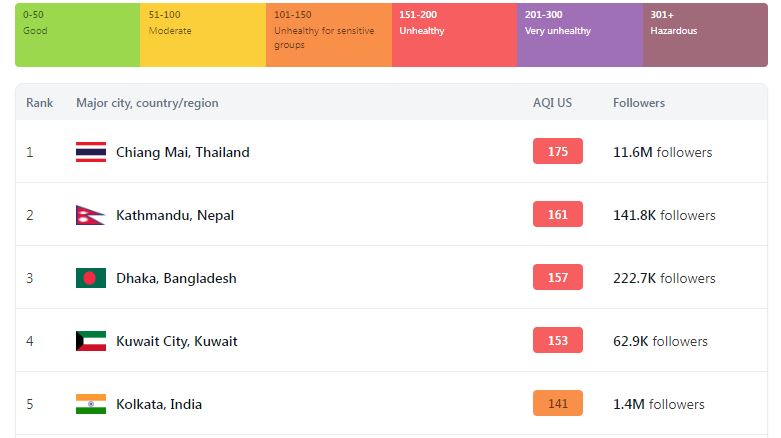Click the orange 141 AQI badge

[x=558, y=403]
